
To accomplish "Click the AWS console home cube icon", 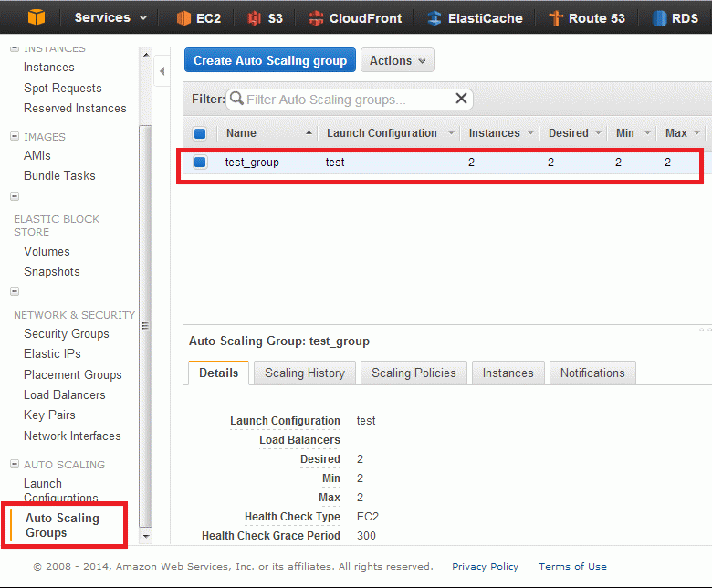I will point(37,17).
